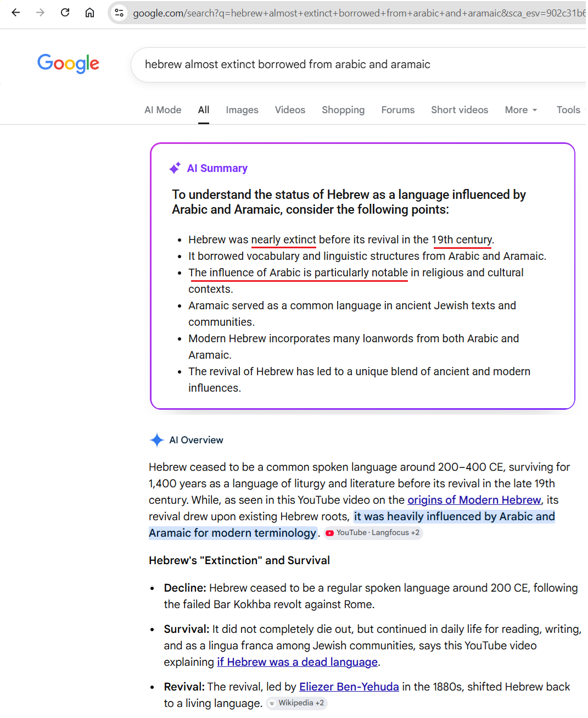Click the bold 'Decline:' label
This screenshot has width=588, height=718.
point(185,588)
